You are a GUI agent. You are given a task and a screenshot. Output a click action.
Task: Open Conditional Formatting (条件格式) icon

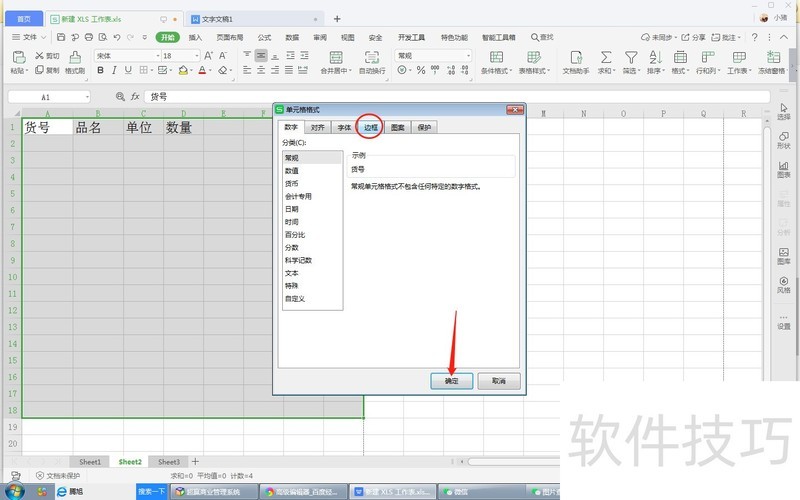pyautogui.click(x=494, y=57)
